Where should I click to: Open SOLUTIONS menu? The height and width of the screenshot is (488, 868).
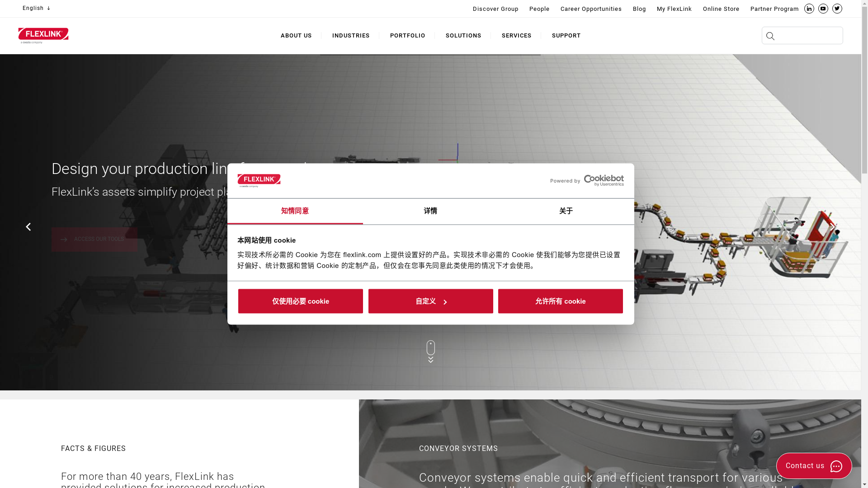[463, 36]
